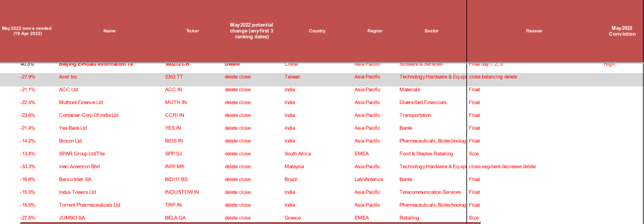This screenshot has height=224, width=644.
Task: Click May 2022 move needed header
Action: point(27,31)
